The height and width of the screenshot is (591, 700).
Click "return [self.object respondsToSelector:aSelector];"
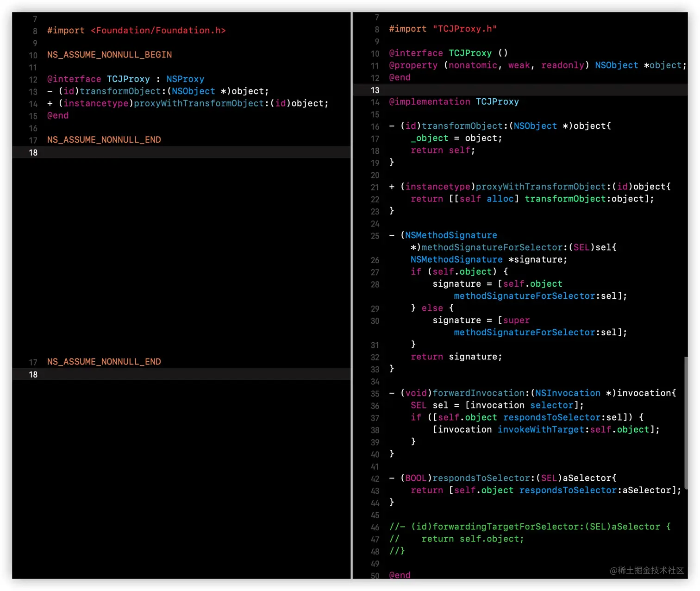[546, 490]
